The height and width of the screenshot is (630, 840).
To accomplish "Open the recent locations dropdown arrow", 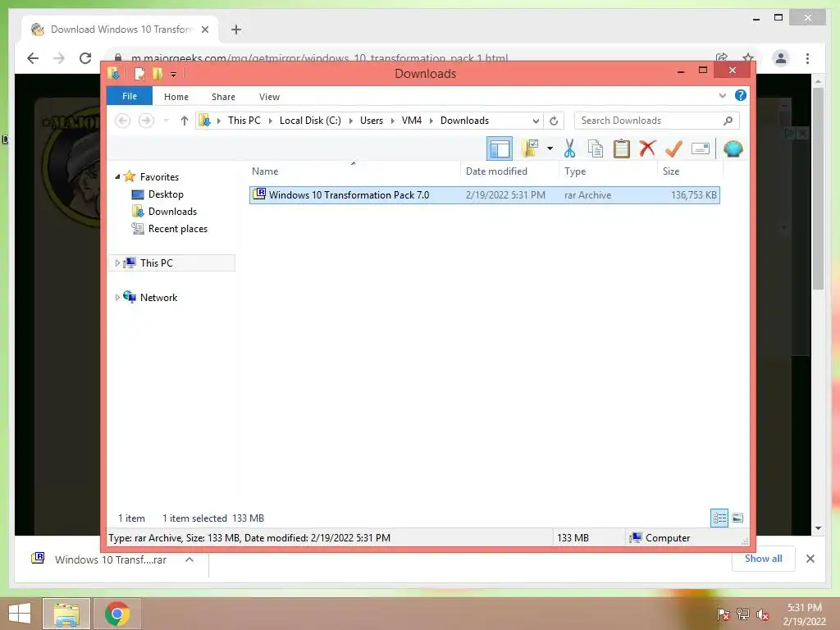I will (166, 121).
